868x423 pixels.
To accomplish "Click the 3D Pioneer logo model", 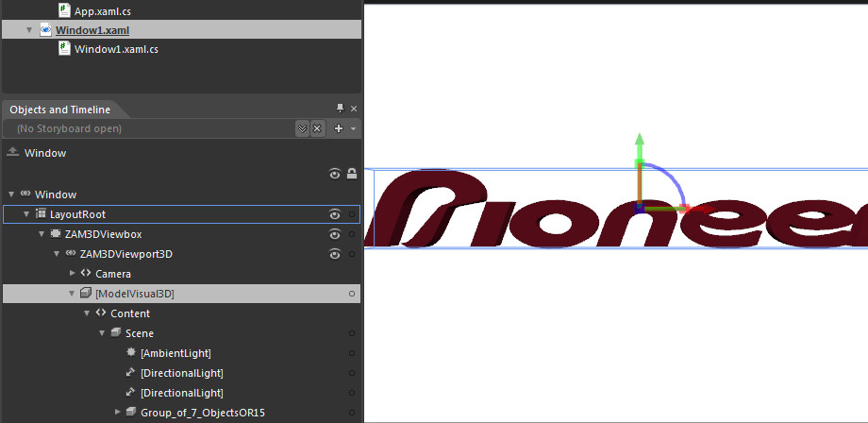I will click(615, 209).
